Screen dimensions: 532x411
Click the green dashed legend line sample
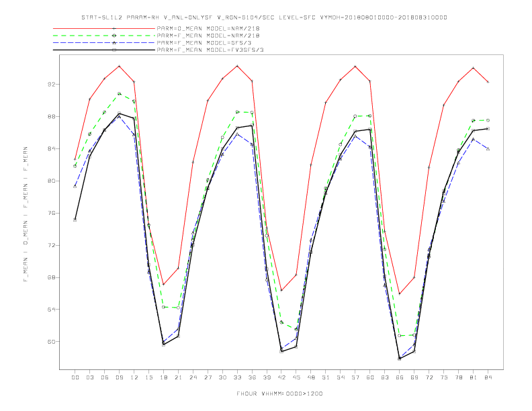tap(104, 36)
